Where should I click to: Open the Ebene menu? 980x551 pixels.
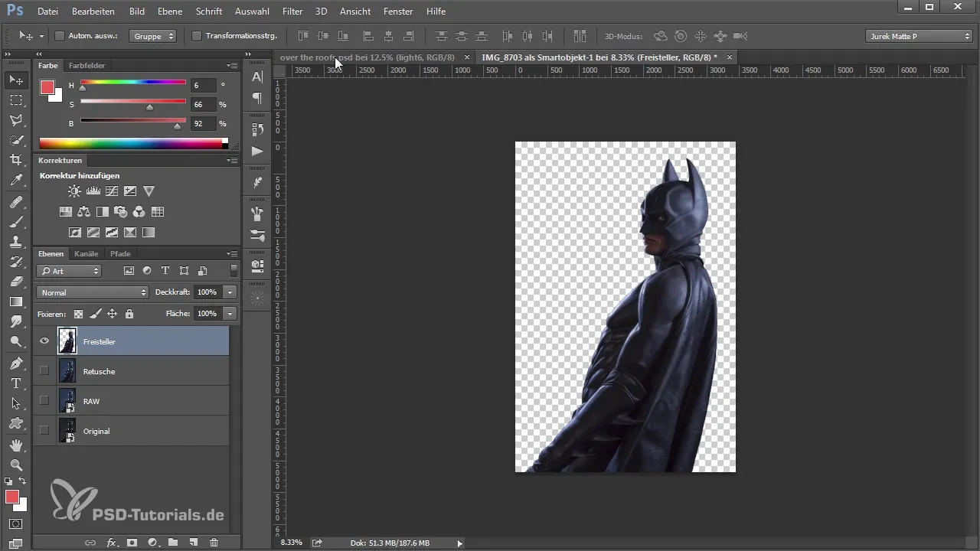[170, 11]
